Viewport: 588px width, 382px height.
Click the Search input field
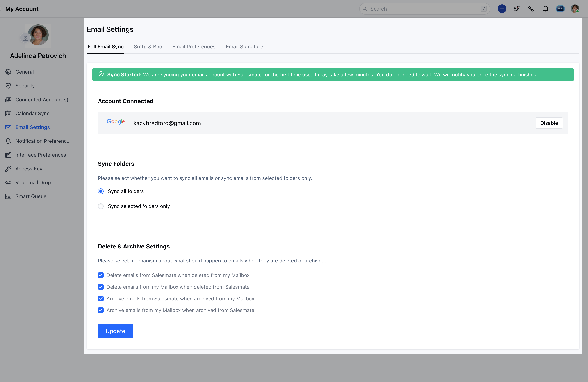point(424,9)
